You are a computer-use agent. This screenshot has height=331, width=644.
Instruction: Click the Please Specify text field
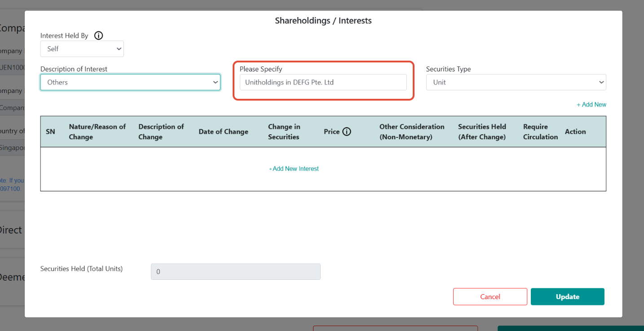(323, 82)
